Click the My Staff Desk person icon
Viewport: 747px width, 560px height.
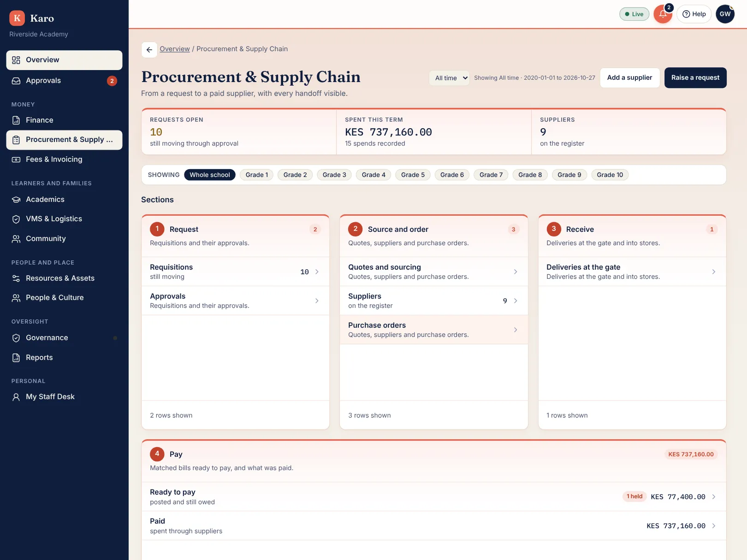coord(16,397)
